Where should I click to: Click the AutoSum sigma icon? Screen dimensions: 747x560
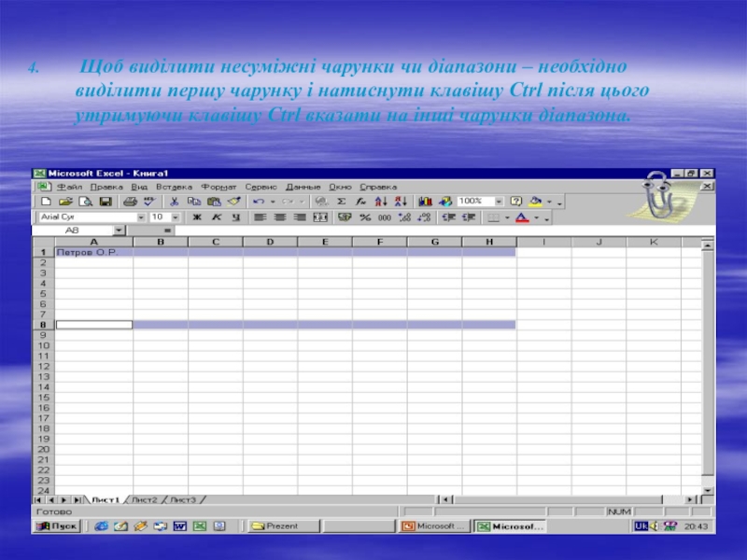tap(340, 202)
